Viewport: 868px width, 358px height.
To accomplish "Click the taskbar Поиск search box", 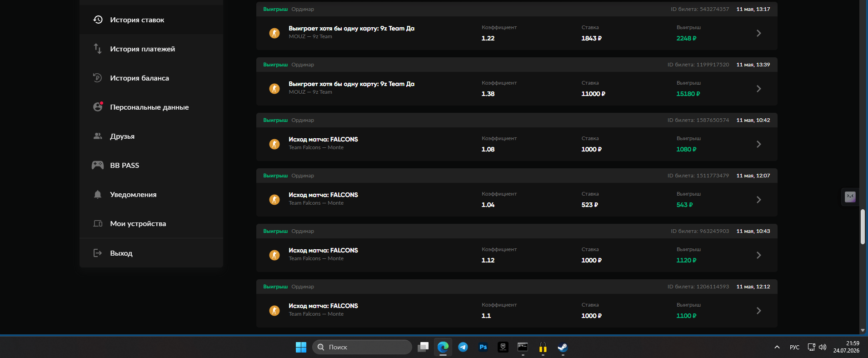I will (x=362, y=347).
